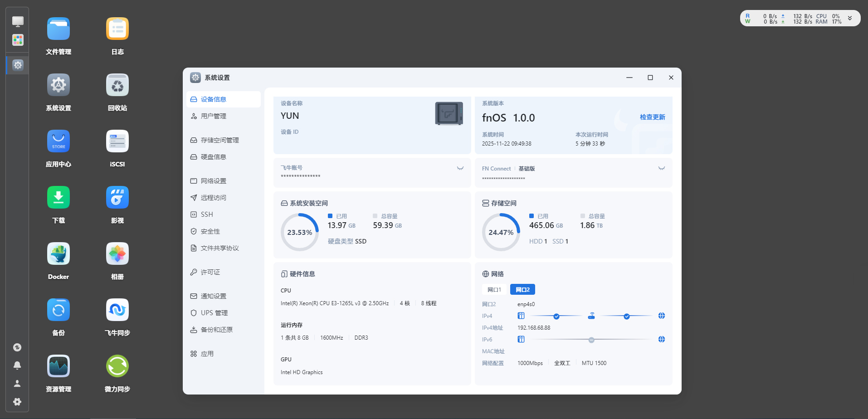Viewport: 868px width, 419px height.
Task: Click 检查更新 link
Action: click(652, 117)
